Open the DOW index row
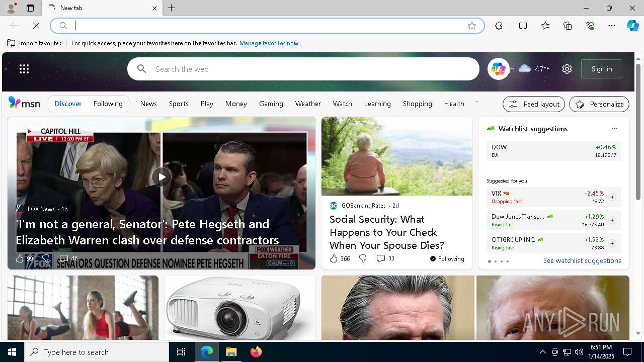The height and width of the screenshot is (362, 644). (x=553, y=151)
